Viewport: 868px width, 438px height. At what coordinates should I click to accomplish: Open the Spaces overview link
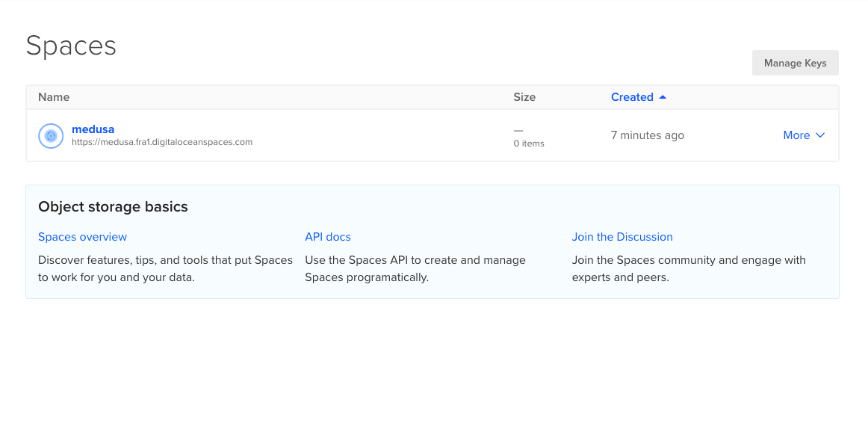(82, 237)
